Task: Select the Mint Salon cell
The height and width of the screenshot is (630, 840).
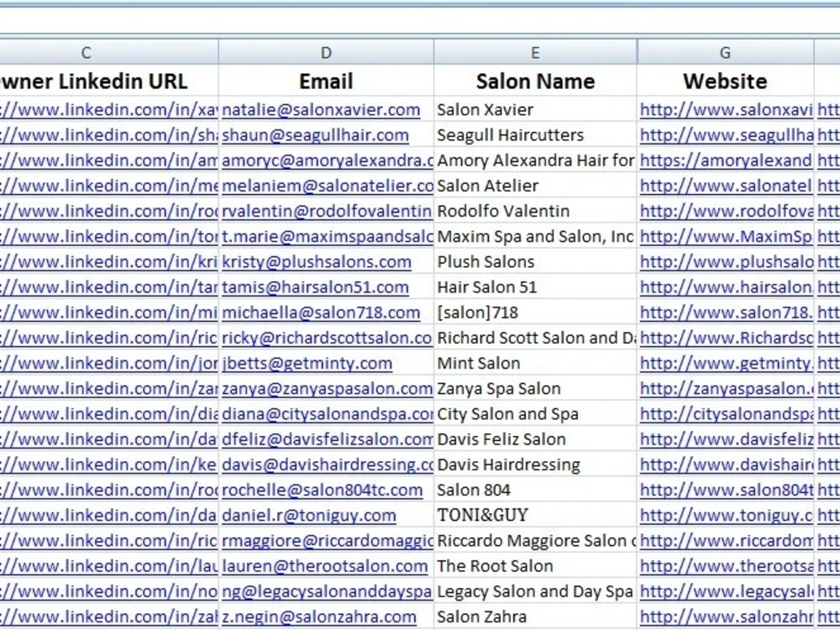Action: click(535, 363)
